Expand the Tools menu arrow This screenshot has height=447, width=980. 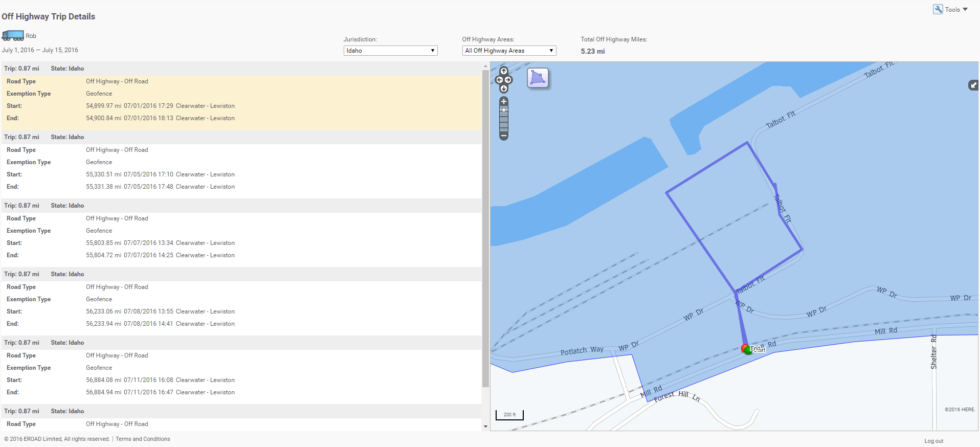click(965, 9)
